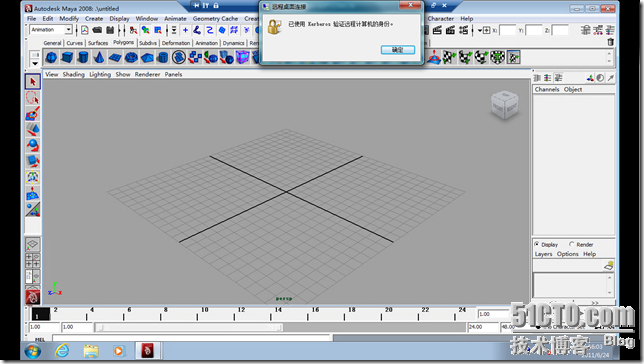Open the Shading panel menu

[x=74, y=74]
